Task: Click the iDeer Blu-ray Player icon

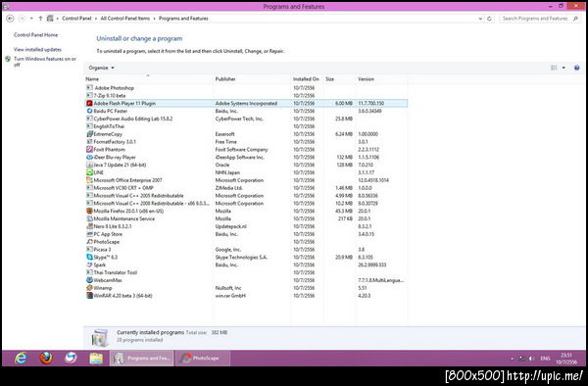Action: (89, 157)
